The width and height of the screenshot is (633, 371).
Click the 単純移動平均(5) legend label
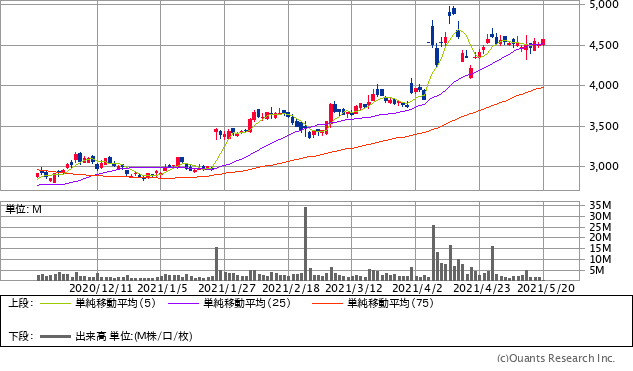pos(115,303)
